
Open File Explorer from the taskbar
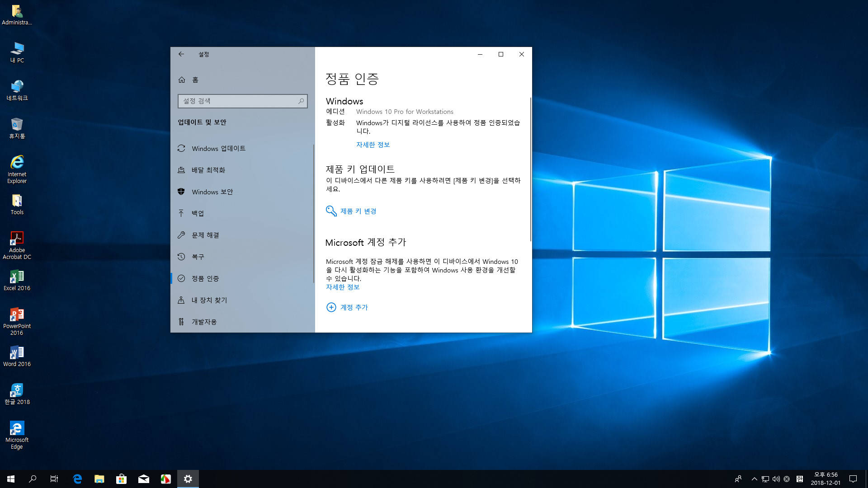coord(99,479)
